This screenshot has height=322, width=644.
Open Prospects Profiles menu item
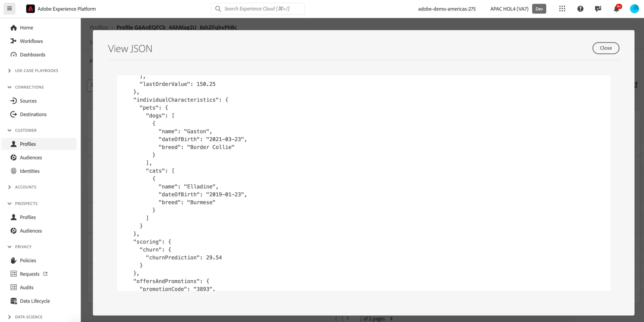coord(39,217)
